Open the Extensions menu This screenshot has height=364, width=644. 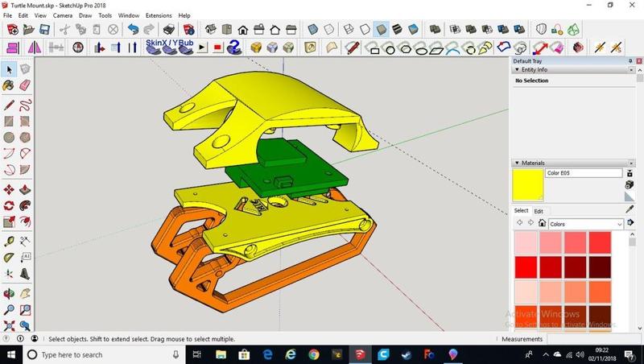pyautogui.click(x=159, y=15)
